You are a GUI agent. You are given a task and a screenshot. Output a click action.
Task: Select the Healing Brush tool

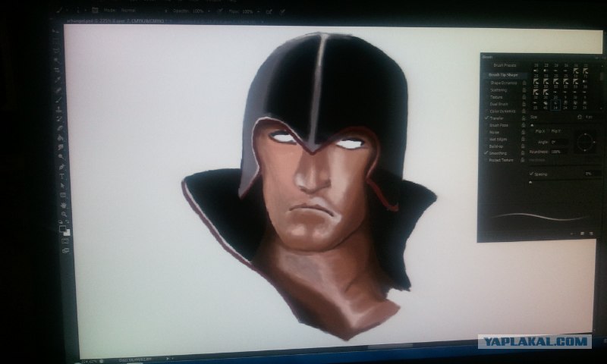coord(58,89)
